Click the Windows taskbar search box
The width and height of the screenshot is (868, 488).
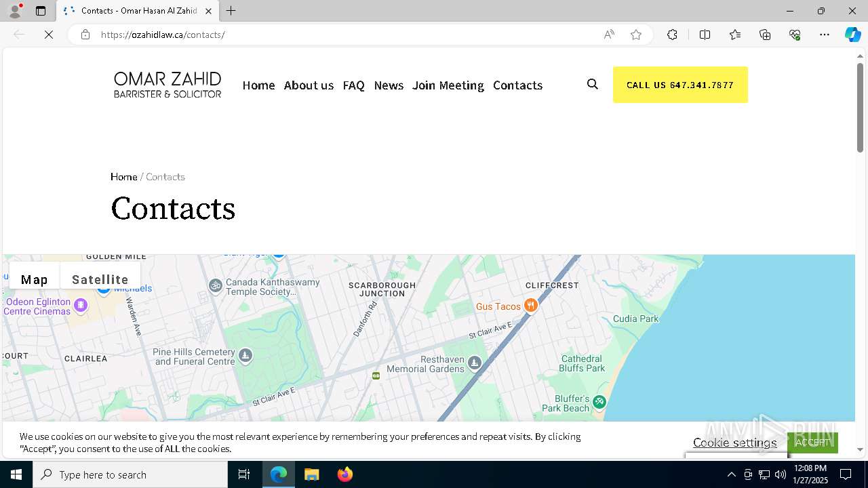click(x=130, y=474)
